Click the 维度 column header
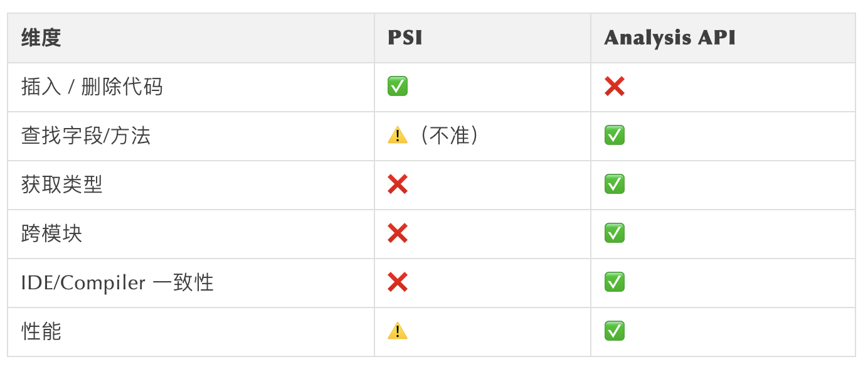The width and height of the screenshot is (868, 369). pyautogui.click(x=41, y=38)
